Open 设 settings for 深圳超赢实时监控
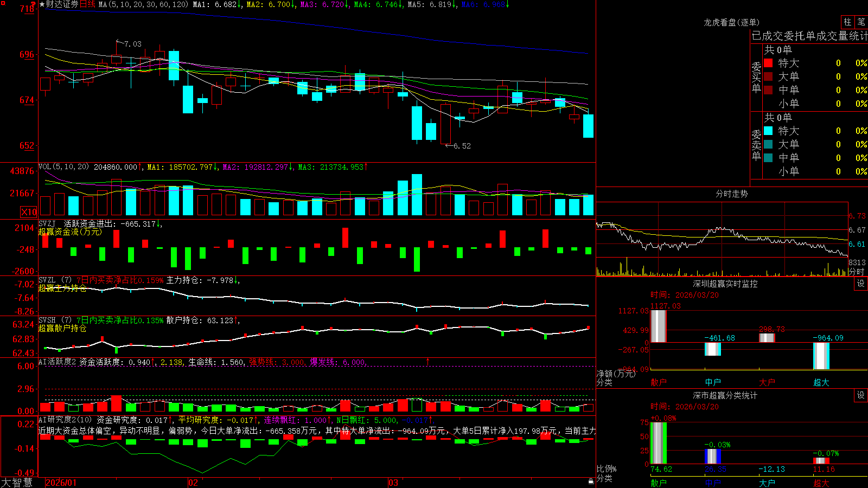This screenshot has height=488, width=868. [x=861, y=284]
